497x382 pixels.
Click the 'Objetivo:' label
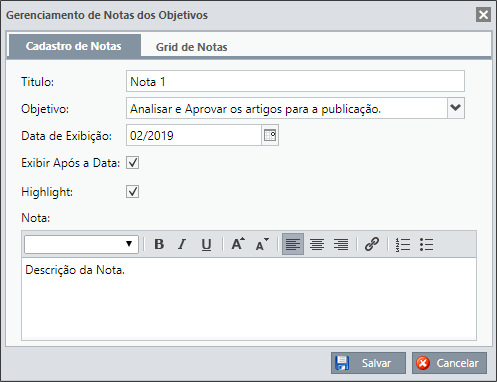[x=45, y=109]
